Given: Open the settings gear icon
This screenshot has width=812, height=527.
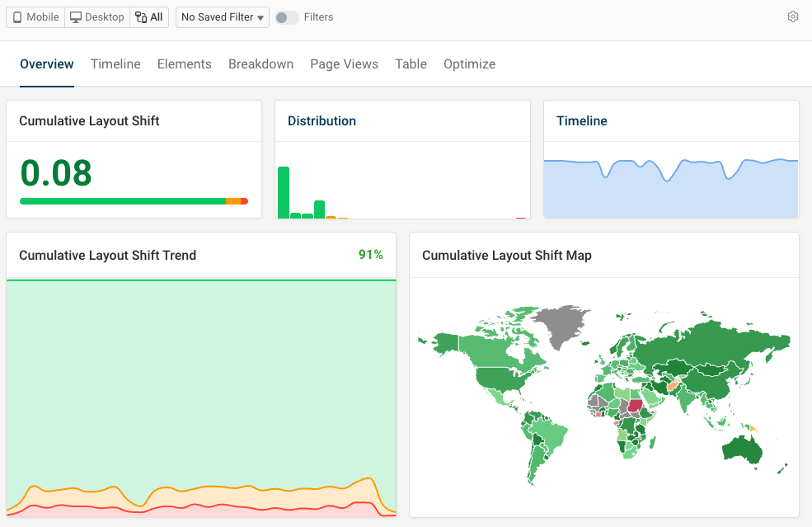Looking at the screenshot, I should (x=792, y=16).
